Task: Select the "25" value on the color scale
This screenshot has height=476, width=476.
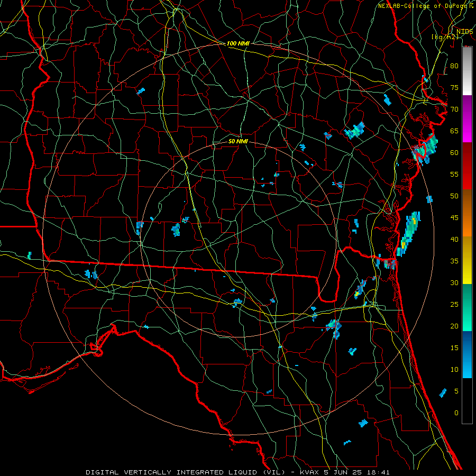Action: click(x=454, y=305)
